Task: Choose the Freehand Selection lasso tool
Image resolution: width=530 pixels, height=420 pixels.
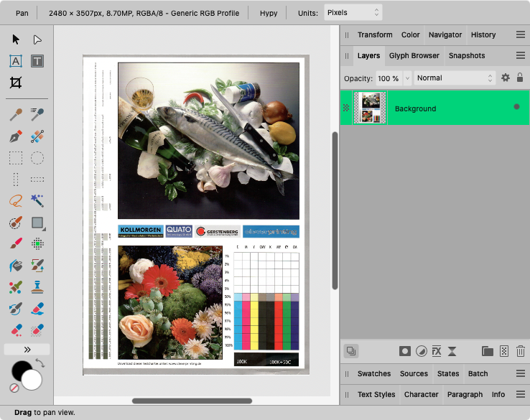Action: click(x=16, y=201)
